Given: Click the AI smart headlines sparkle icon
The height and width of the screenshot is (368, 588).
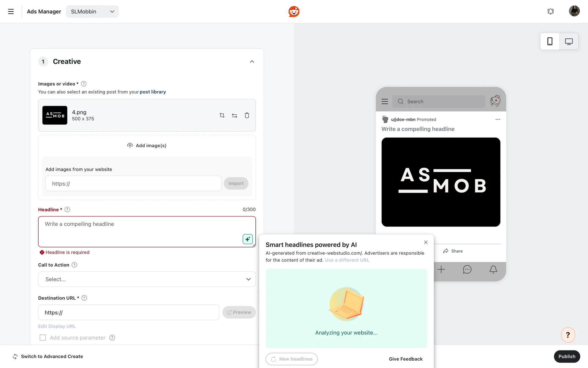Looking at the screenshot, I should click(247, 239).
